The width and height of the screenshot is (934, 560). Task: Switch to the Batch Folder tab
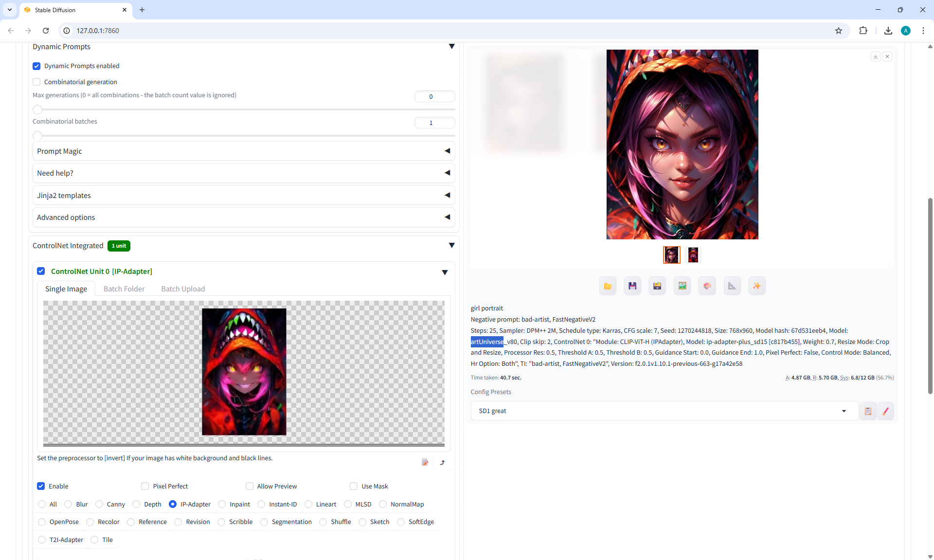pos(124,289)
